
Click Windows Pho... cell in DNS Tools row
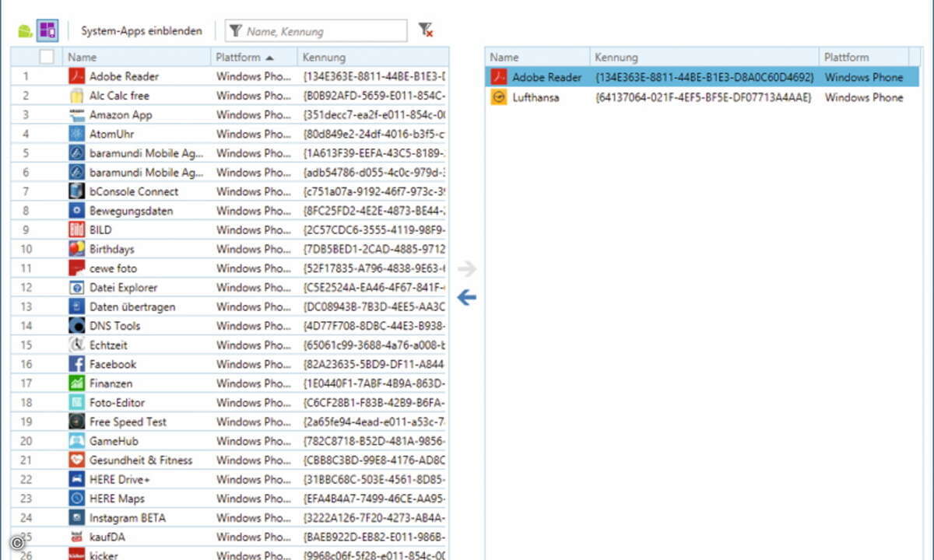pos(254,326)
